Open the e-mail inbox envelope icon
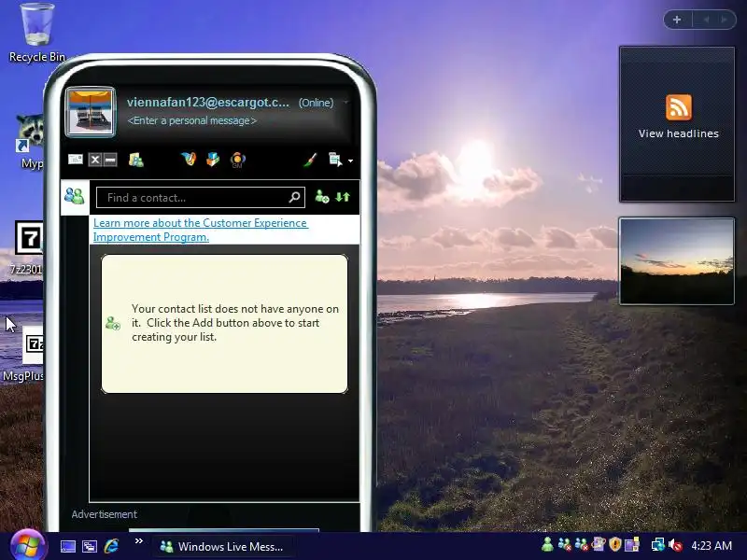747x560 pixels. (76, 160)
